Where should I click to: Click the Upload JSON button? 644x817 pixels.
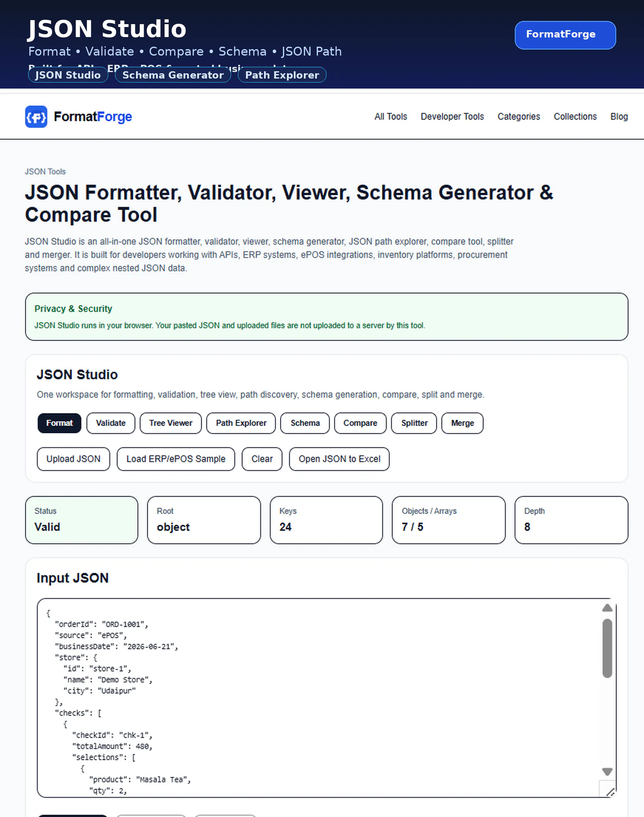(x=73, y=459)
